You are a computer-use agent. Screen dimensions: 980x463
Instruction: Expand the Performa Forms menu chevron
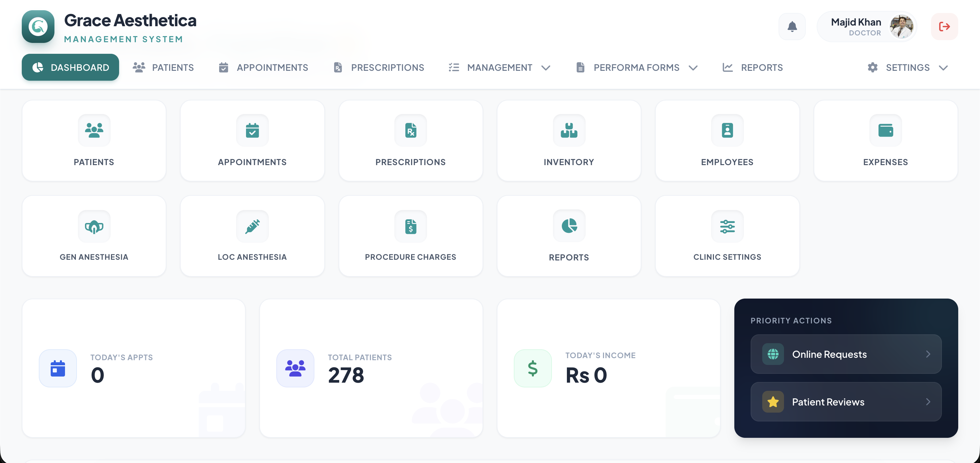pyautogui.click(x=693, y=68)
